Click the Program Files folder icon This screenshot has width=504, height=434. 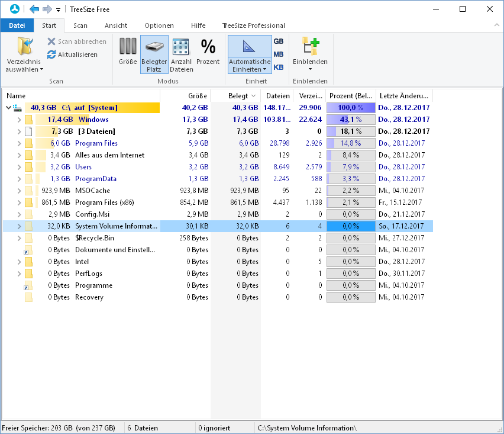click(28, 143)
